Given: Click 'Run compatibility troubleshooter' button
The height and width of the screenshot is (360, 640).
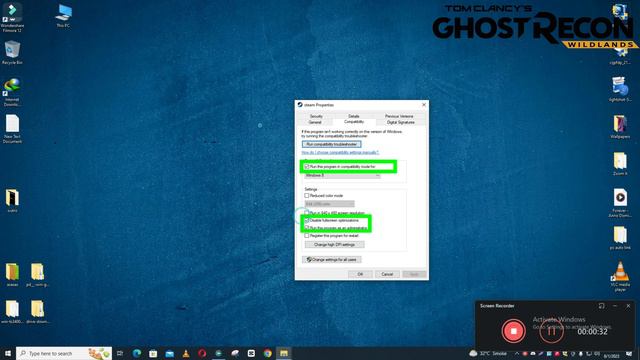Looking at the screenshot, I should [331, 144].
